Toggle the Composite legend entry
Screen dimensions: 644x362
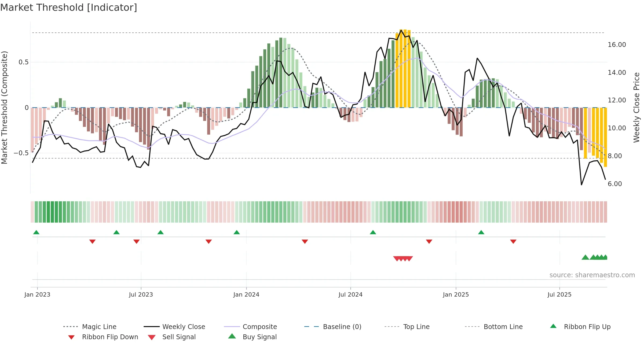pos(251,327)
